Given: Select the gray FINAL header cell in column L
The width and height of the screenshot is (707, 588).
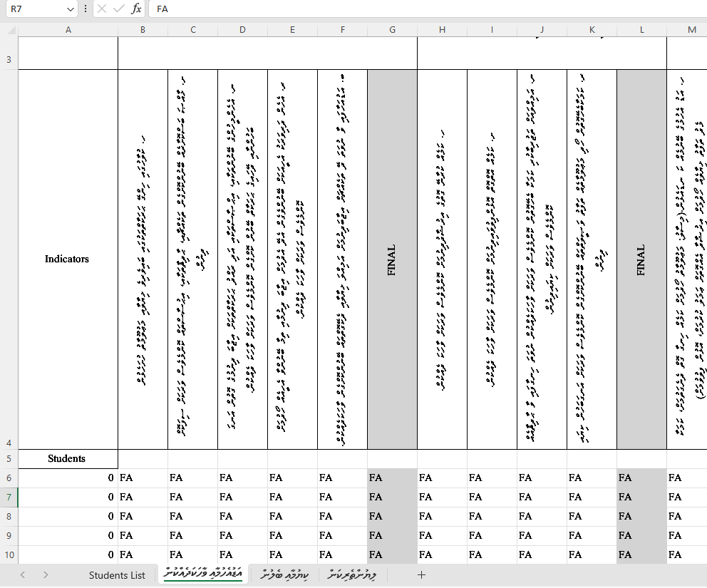Looking at the screenshot, I should 641,259.
